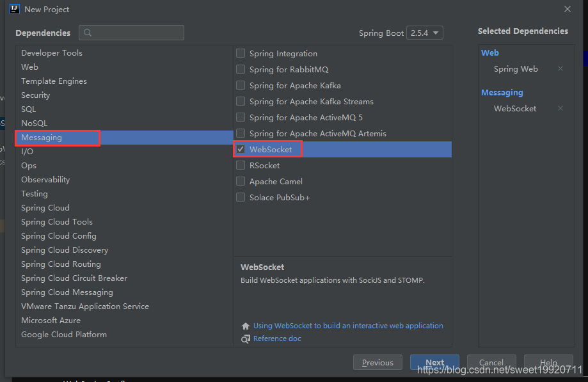This screenshot has width=588, height=382.
Task: Choose the Testing category
Action: pyautogui.click(x=125, y=194)
